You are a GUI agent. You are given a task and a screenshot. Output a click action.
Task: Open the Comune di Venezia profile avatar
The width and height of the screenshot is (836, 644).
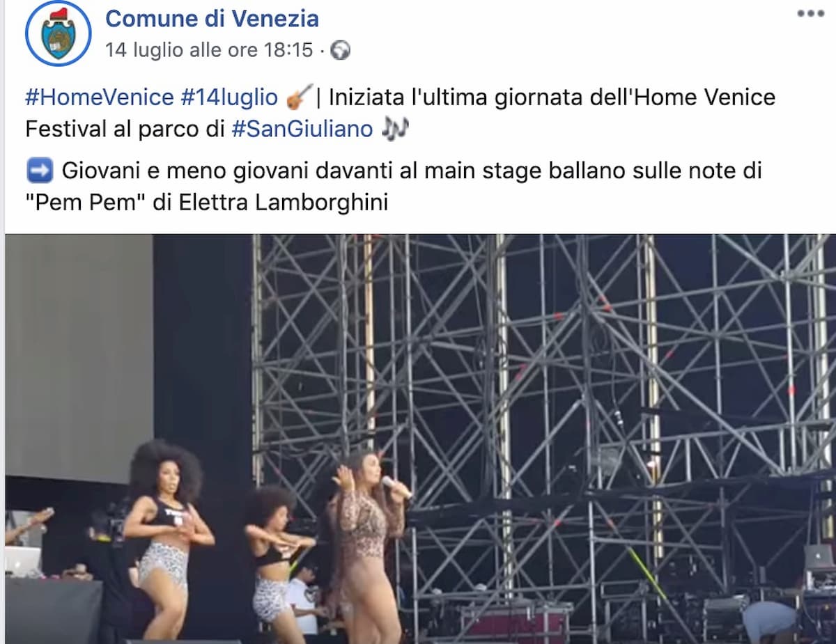click(58, 33)
